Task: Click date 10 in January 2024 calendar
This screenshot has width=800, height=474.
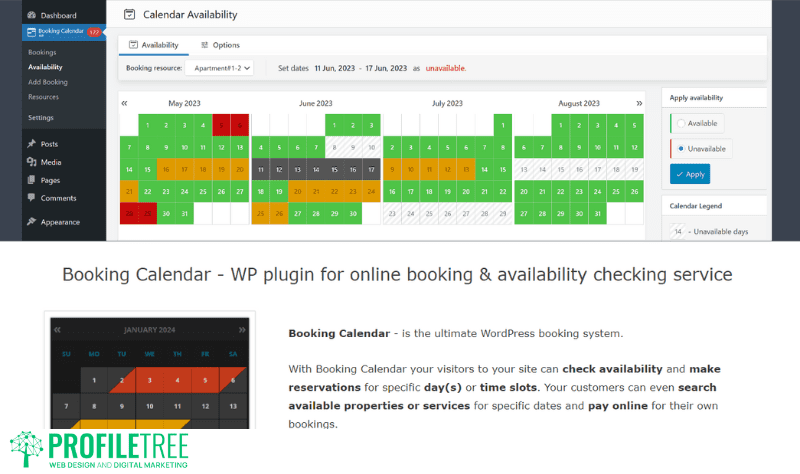Action: tap(149, 406)
